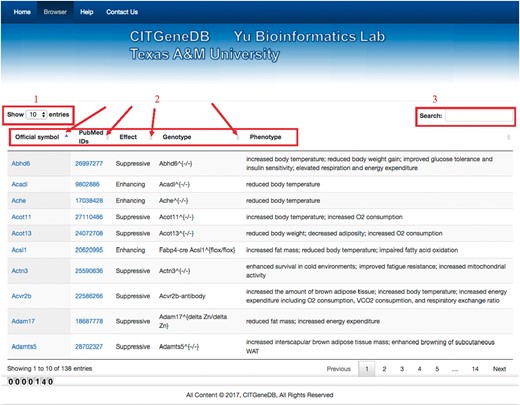Jump to pagination page 14

coord(475,369)
